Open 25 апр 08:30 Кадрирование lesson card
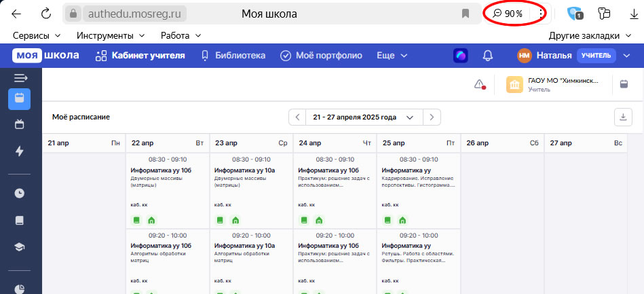 coord(419,190)
